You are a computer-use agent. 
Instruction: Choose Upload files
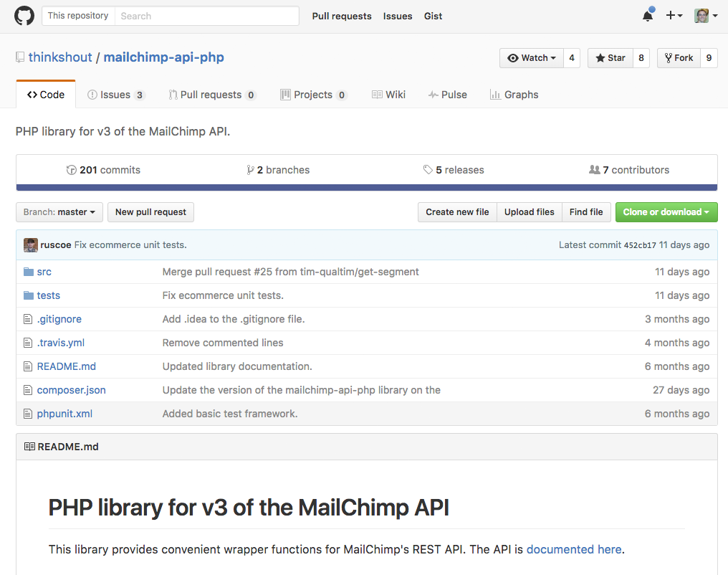(530, 212)
